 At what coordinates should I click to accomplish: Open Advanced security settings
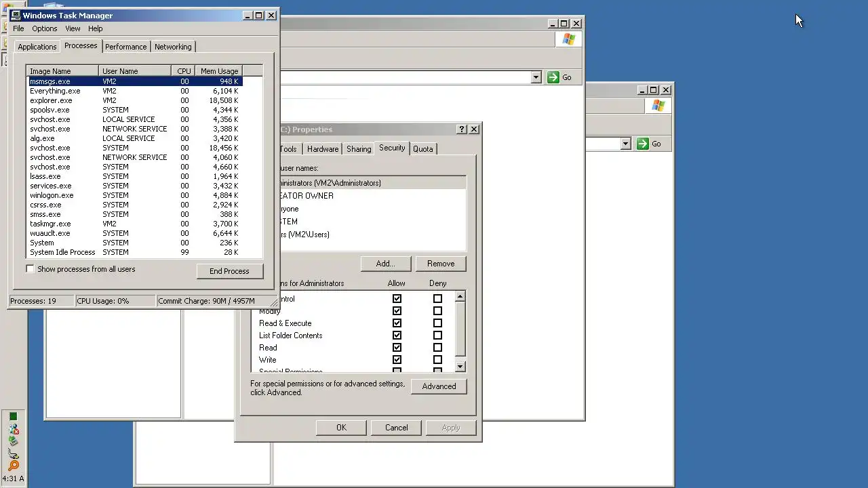(x=439, y=386)
